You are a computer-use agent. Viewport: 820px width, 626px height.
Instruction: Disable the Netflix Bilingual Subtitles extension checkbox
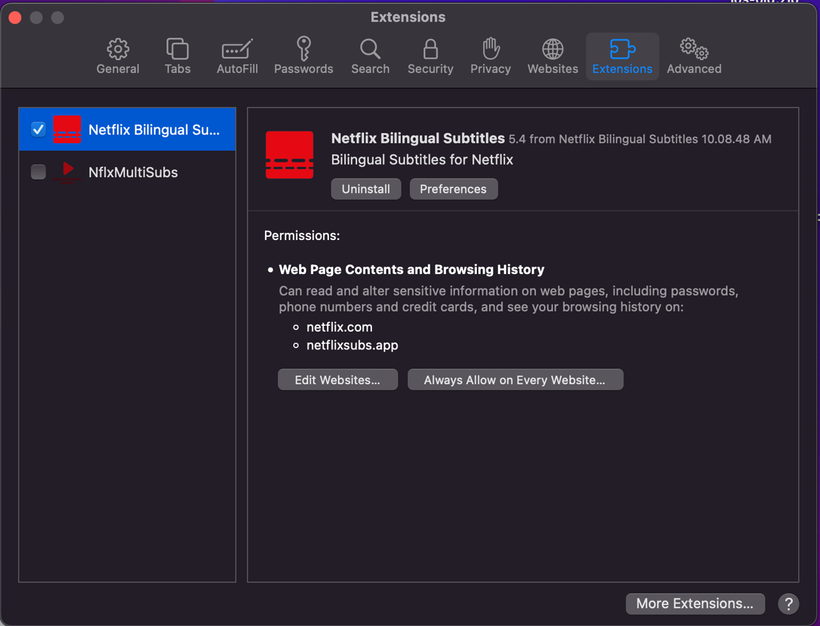38,129
